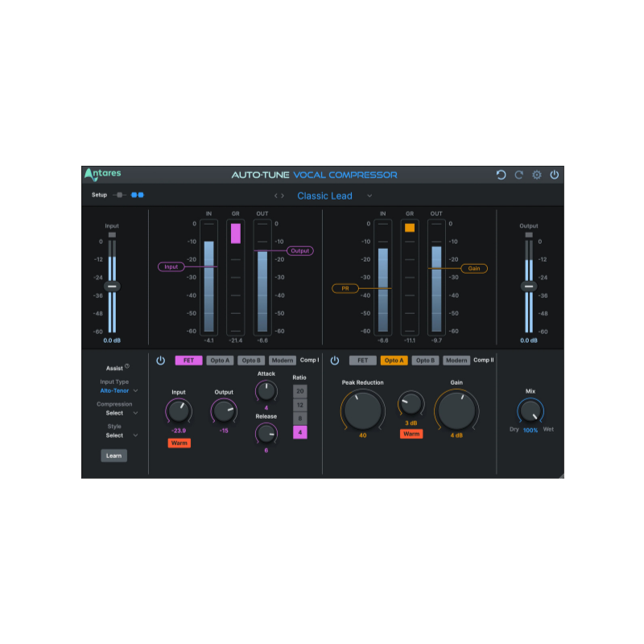The width and height of the screenshot is (644, 644).
Task: Click the Release knob
Action: 266,434
